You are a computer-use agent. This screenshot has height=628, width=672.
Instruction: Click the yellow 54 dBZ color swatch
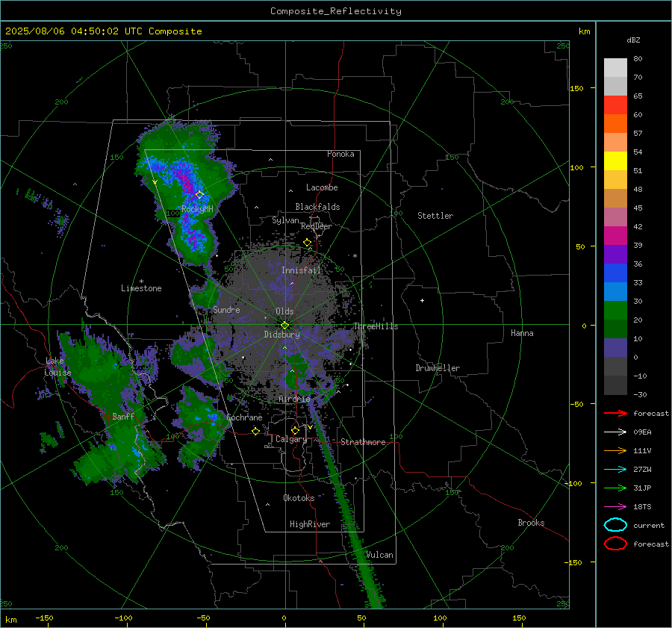tap(615, 161)
